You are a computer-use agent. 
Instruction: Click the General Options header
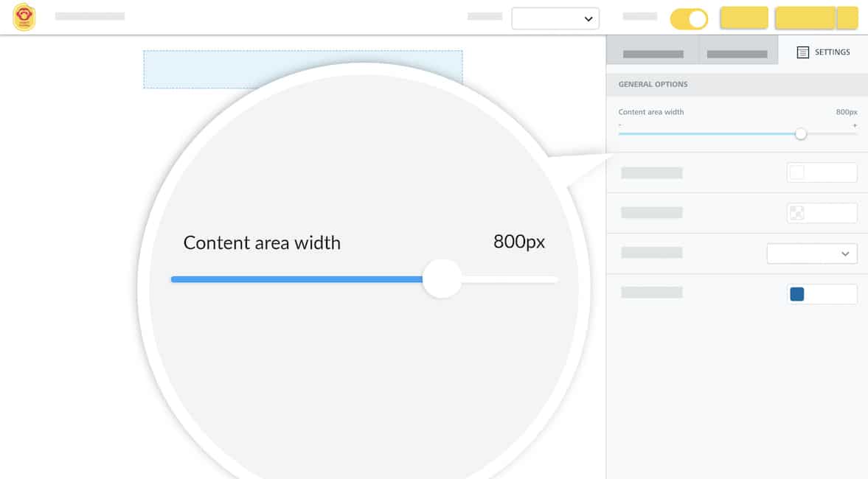pyautogui.click(x=737, y=84)
